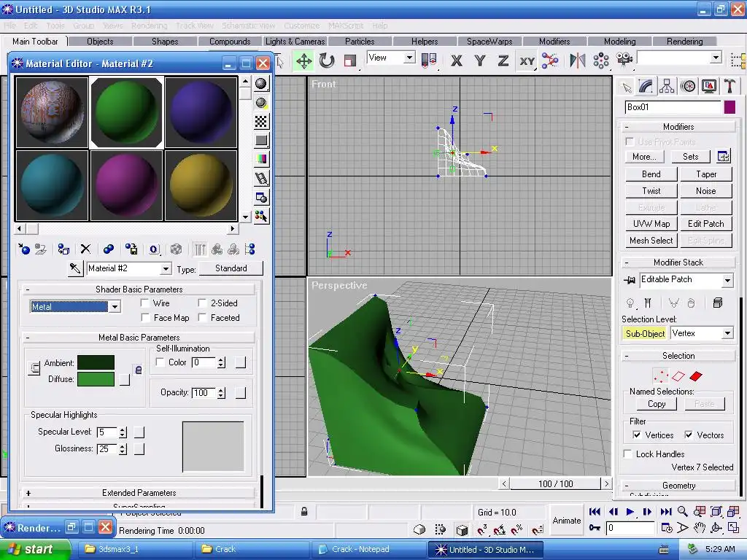Click the Mesh Select button
This screenshot has width=747, height=560.
pyautogui.click(x=651, y=241)
